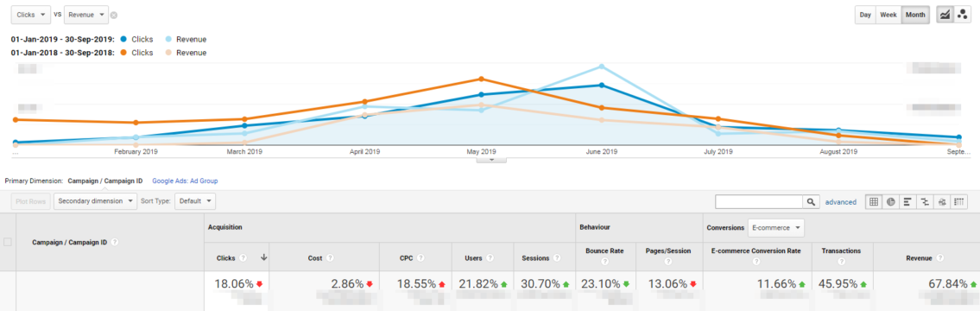Screen dimensions: 980x311
Task: Sort table by Transactions column
Action: point(841,251)
